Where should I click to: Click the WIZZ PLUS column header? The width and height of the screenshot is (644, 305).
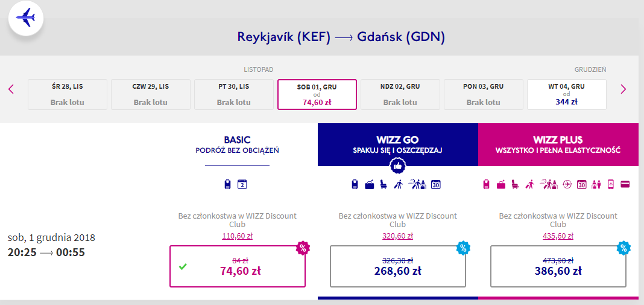tap(558, 144)
